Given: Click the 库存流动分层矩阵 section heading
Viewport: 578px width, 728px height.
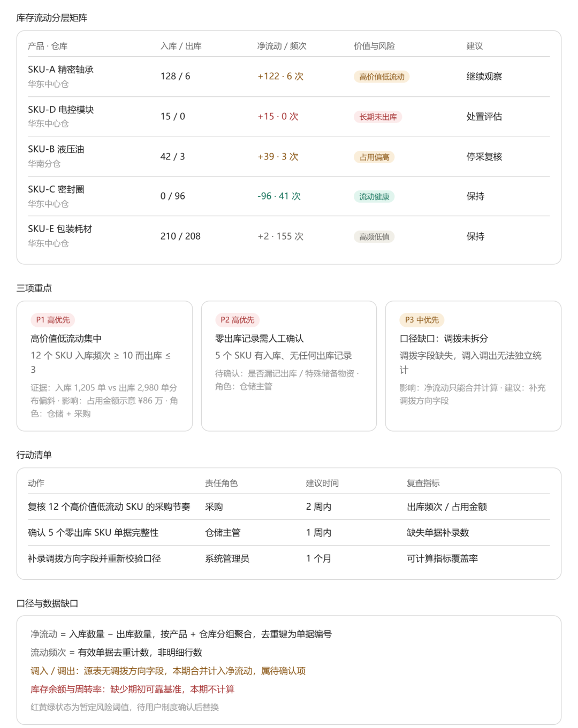Looking at the screenshot, I should (52, 18).
